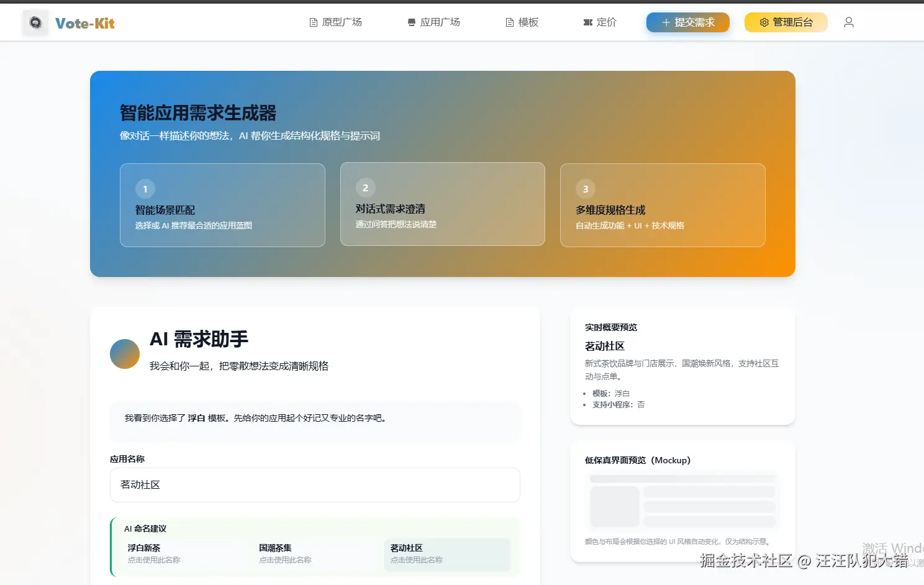This screenshot has width=924, height=585.
Task: Select the 茗动社区 naming suggestion
Action: click(x=446, y=553)
